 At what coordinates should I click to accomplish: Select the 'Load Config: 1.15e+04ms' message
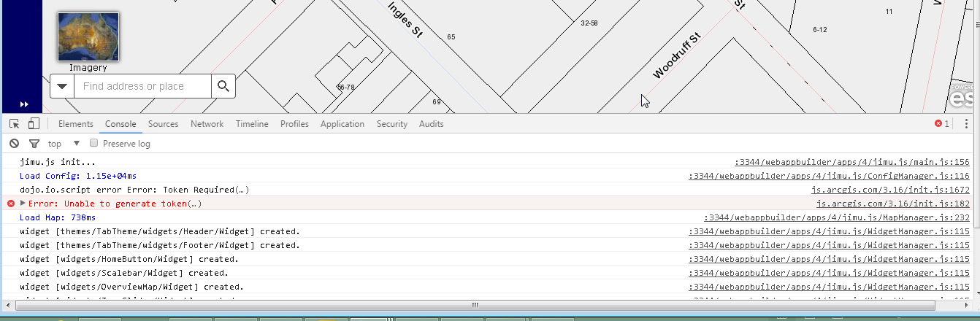tap(78, 176)
